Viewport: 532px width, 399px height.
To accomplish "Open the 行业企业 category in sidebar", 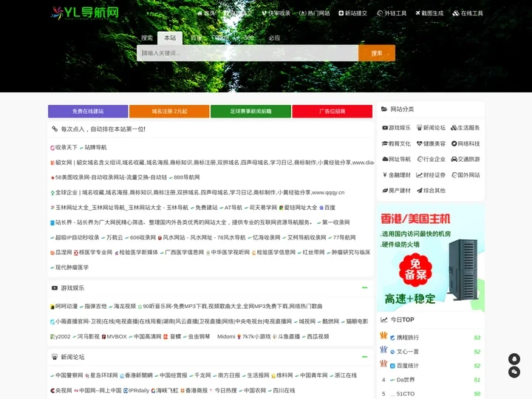I will 431,159.
